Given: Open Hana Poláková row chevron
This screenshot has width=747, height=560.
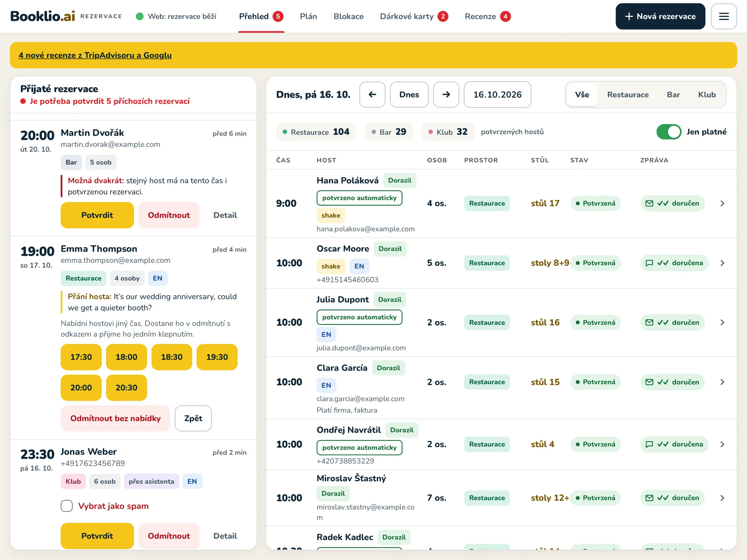Looking at the screenshot, I should (x=722, y=204).
